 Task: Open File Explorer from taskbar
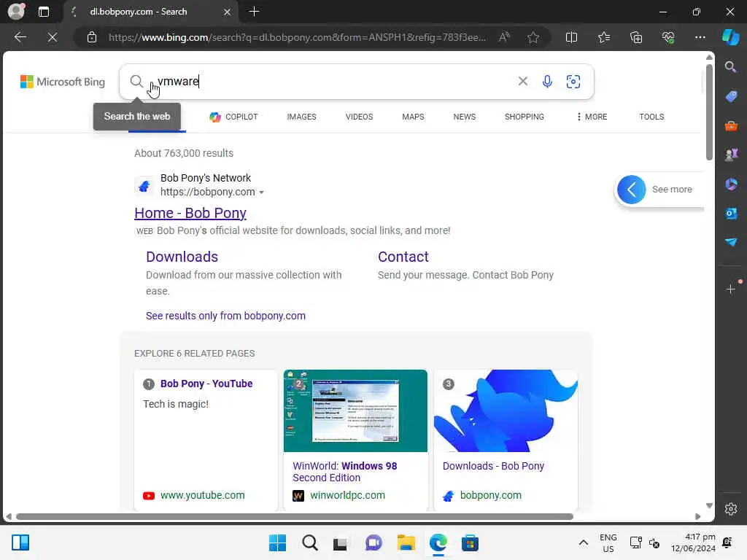[x=406, y=542]
